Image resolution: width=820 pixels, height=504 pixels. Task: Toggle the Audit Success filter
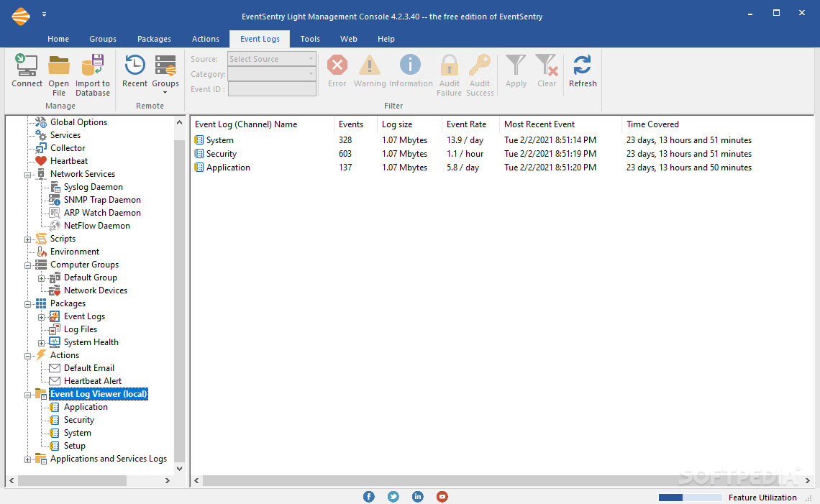click(480, 75)
